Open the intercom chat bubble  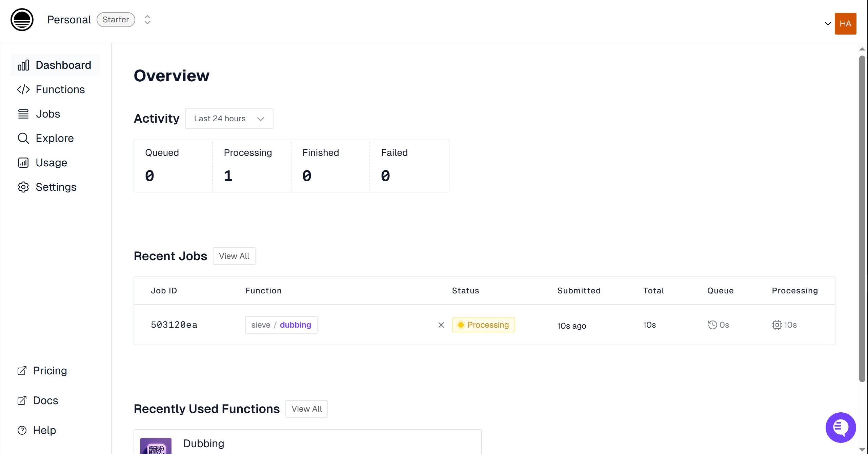click(x=841, y=427)
